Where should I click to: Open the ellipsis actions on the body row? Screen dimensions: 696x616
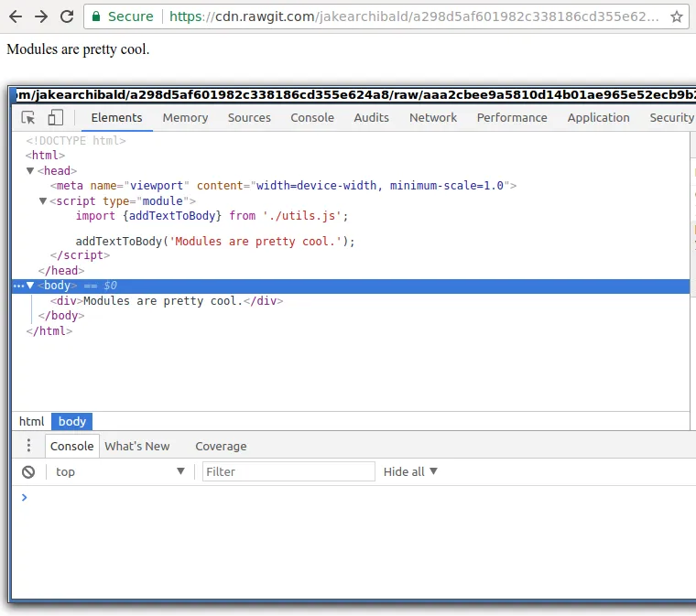(18, 286)
